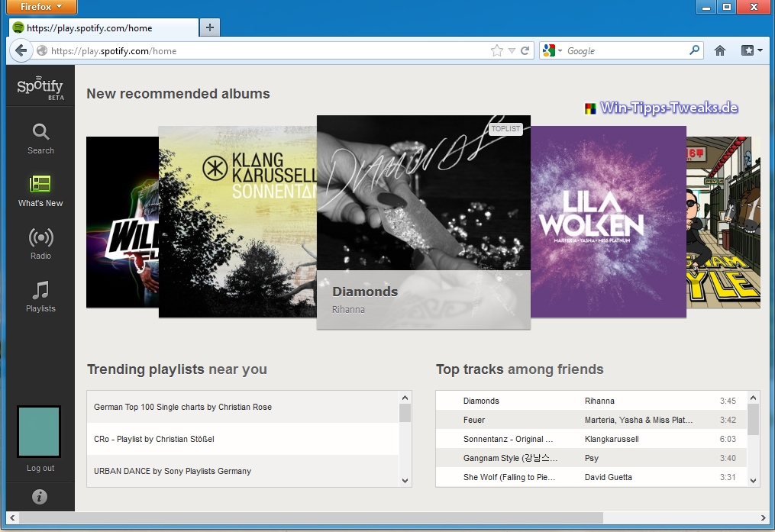Play She Wolf (Falling to Pieces) track
The height and width of the screenshot is (532, 775).
[x=591, y=477]
